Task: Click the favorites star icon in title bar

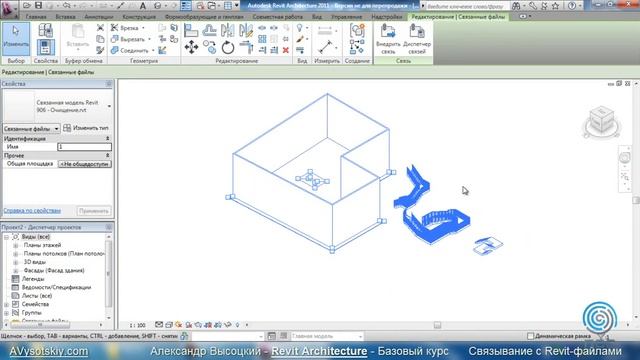Action: coord(556,6)
